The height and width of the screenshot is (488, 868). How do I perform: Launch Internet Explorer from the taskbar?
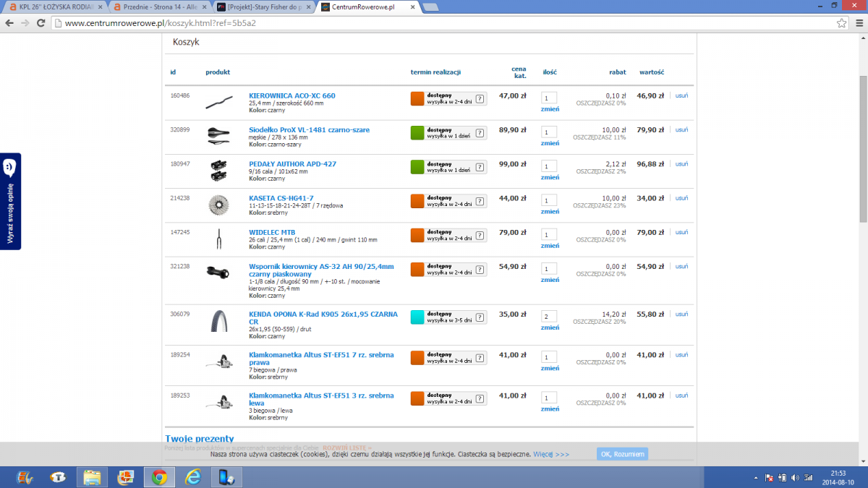tap(193, 477)
